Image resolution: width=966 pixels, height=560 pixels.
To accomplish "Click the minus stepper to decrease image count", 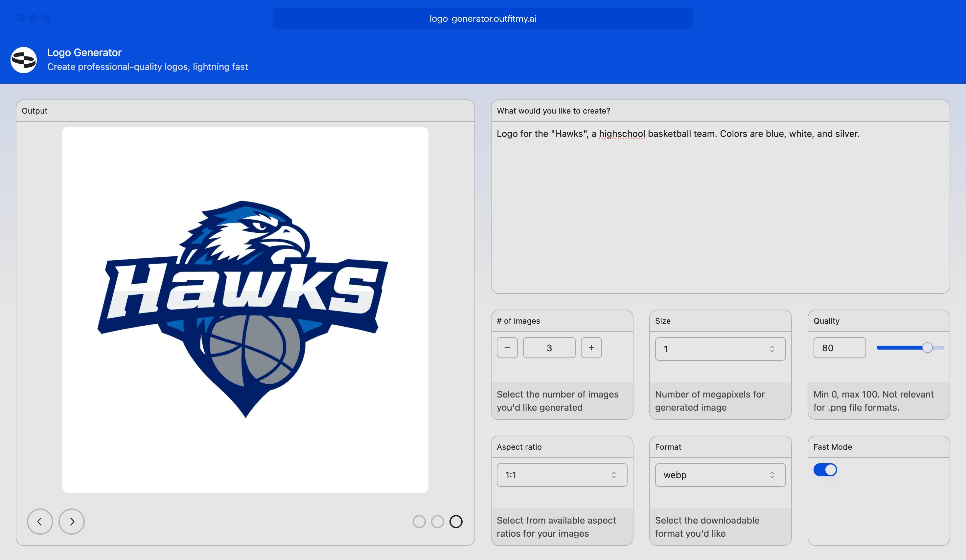I will pos(507,347).
